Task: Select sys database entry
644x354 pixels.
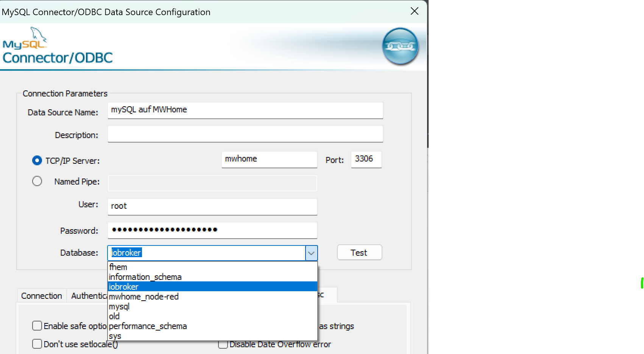Action: [212, 336]
